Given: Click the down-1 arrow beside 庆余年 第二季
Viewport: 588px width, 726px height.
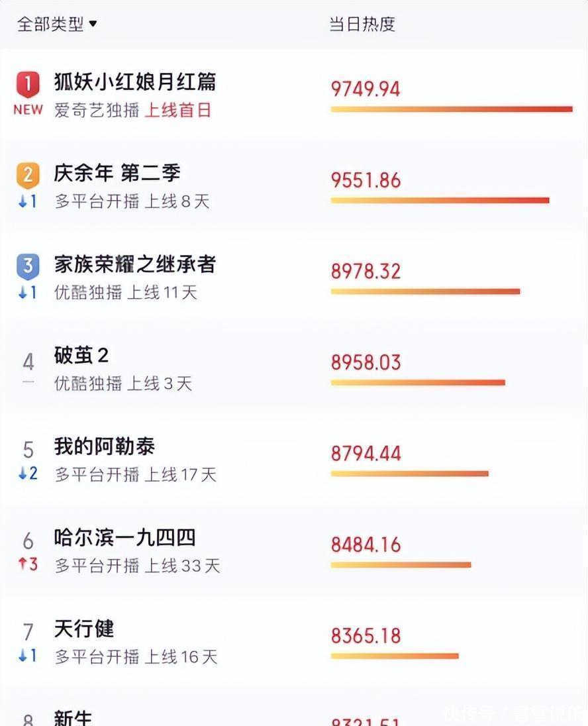Looking at the screenshot, I should click(27, 201).
